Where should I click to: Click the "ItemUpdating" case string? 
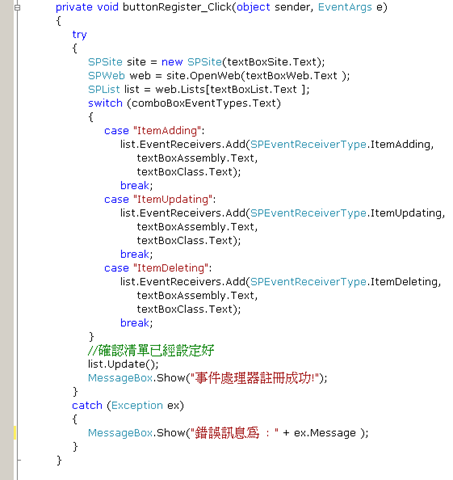pos(173,199)
